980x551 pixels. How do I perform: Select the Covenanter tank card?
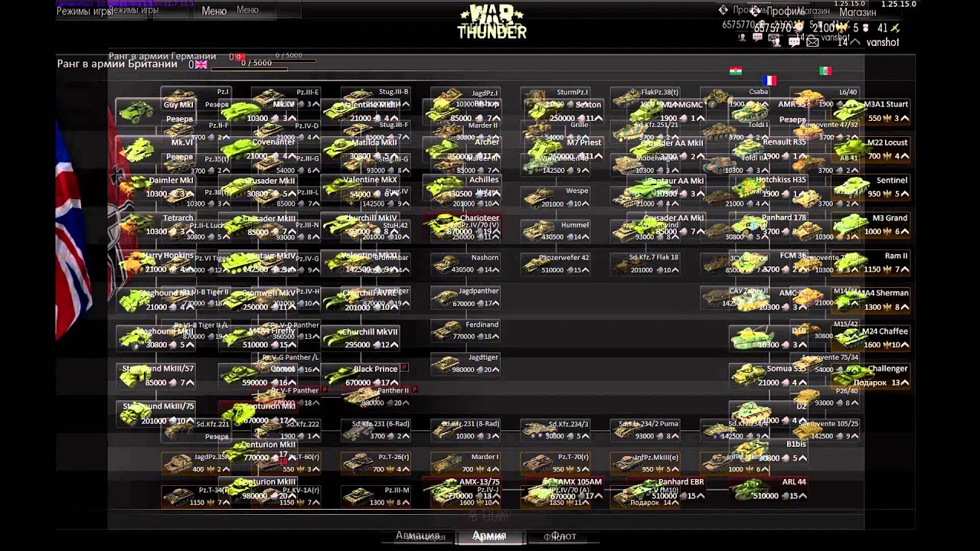(258, 149)
